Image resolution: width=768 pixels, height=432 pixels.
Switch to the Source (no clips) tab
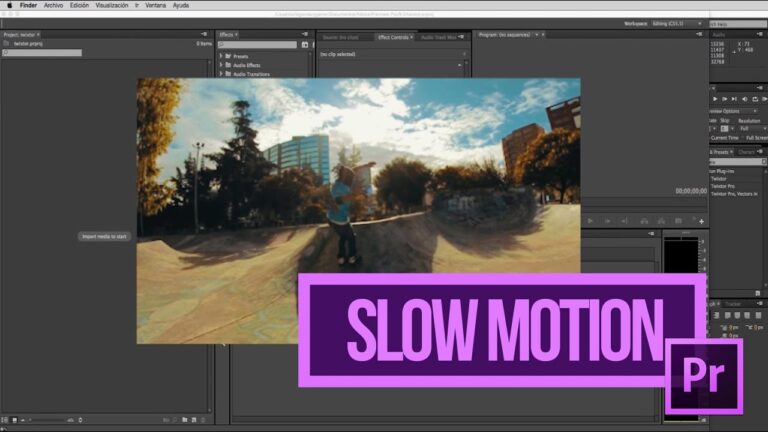341,37
